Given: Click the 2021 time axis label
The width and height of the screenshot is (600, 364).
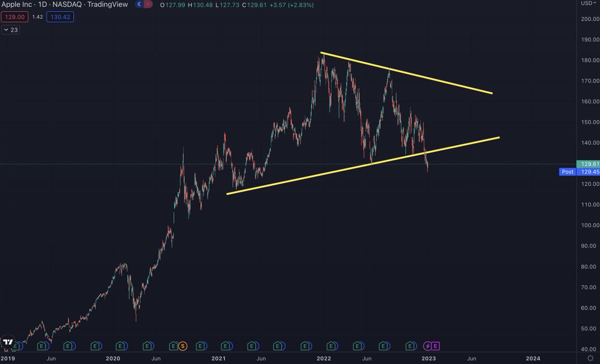Looking at the screenshot, I should 218,358.
